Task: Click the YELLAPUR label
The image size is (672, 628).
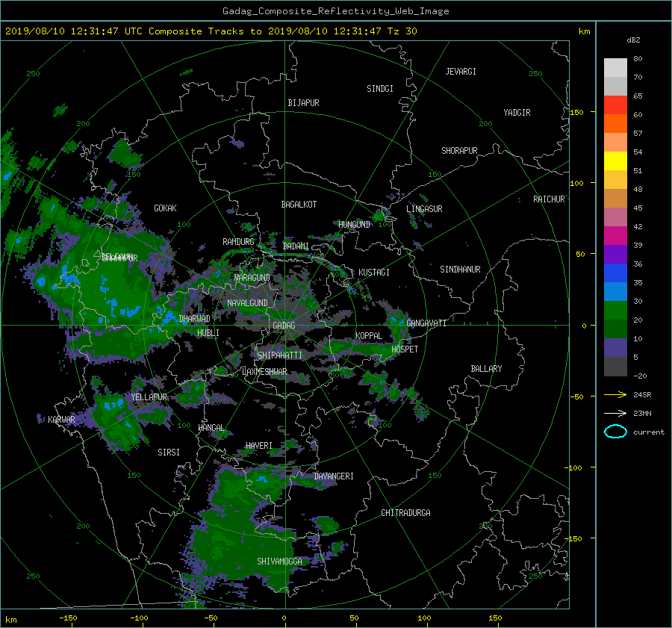Action: pos(149,397)
